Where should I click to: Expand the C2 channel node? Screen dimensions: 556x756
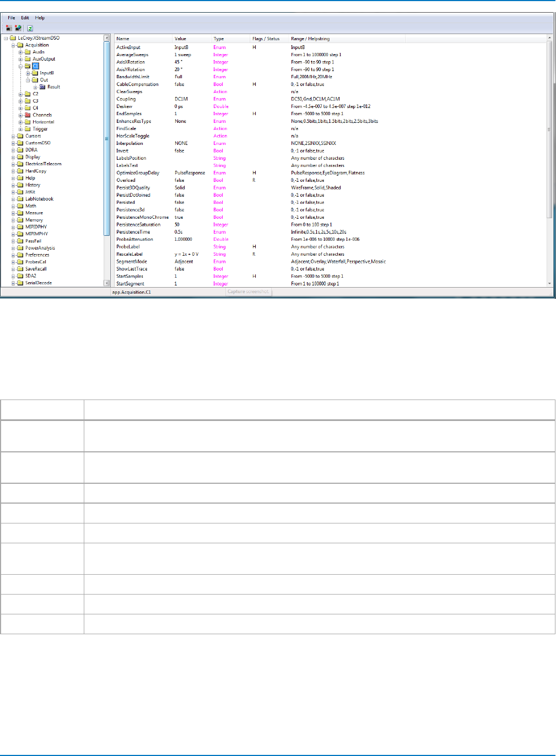20,94
